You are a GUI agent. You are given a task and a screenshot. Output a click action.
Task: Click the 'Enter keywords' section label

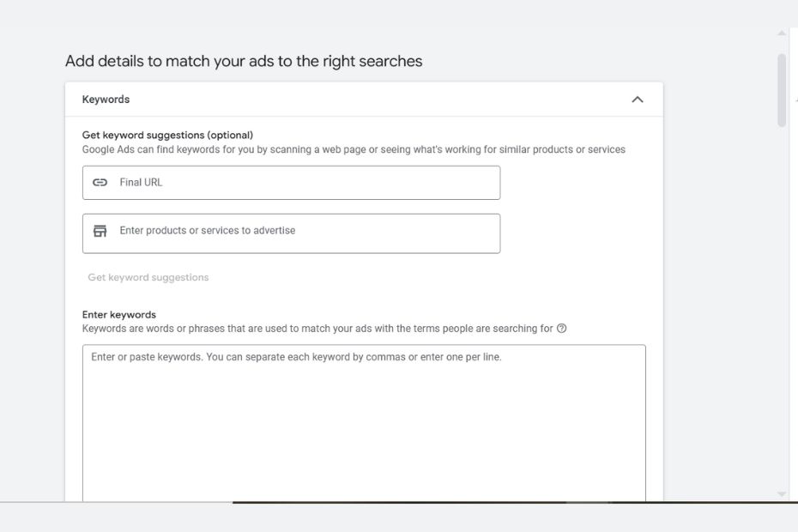[x=119, y=315]
